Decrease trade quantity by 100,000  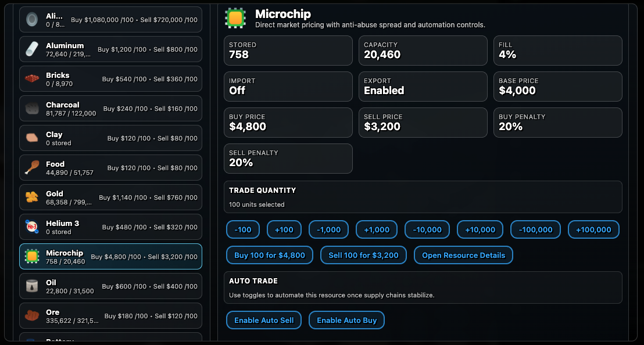tap(535, 229)
